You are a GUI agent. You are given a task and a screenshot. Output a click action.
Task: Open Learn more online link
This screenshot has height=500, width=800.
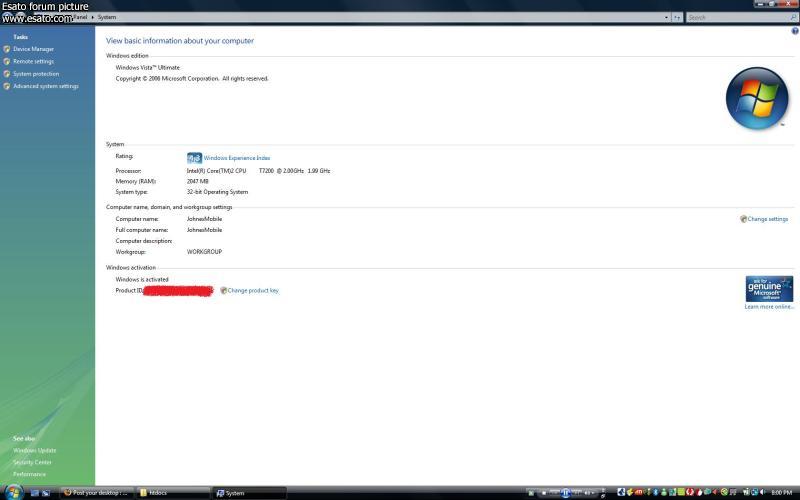pos(769,307)
